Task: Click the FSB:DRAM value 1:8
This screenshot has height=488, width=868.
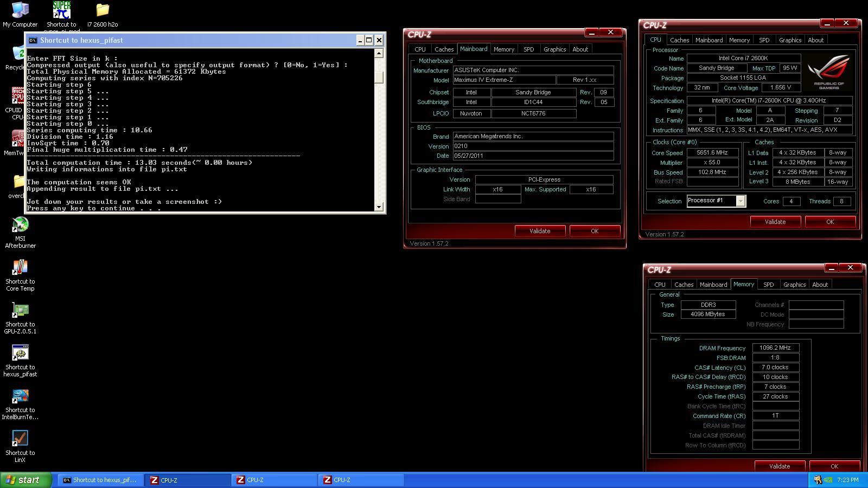Action: (776, 358)
